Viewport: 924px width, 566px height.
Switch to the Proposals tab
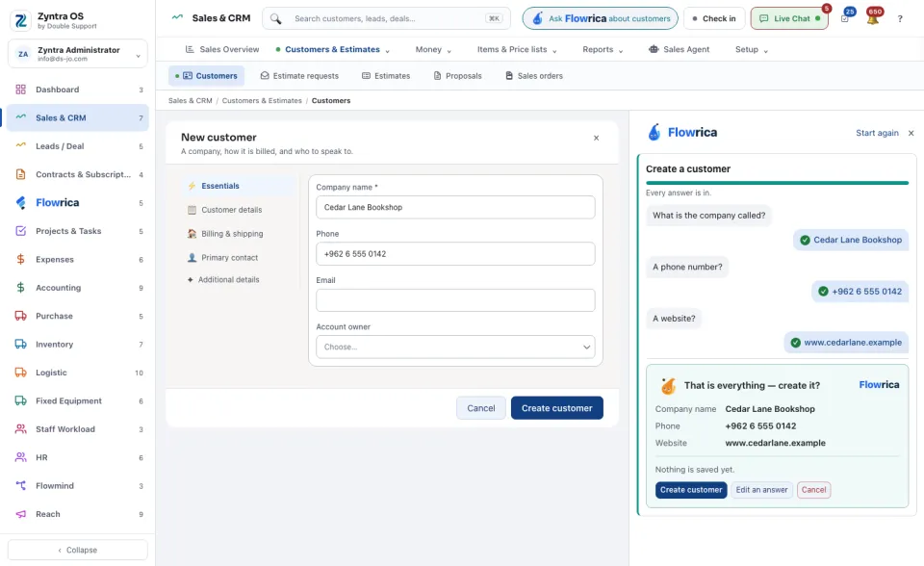(458, 76)
